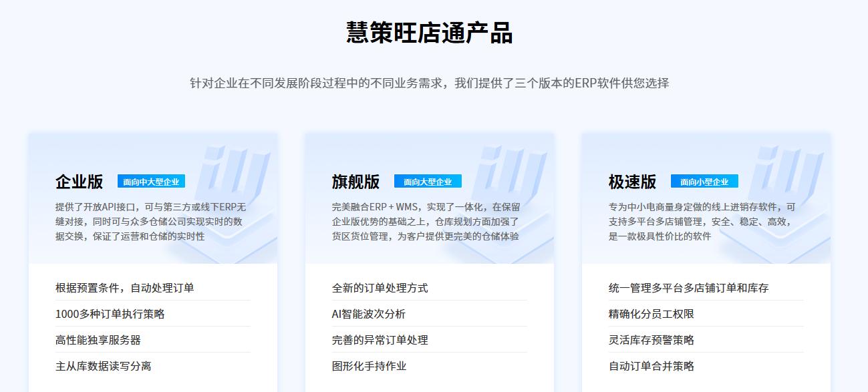Open 灵活库存预警策略 feature item
Image resolution: width=868 pixels, height=392 pixels.
coord(651,340)
